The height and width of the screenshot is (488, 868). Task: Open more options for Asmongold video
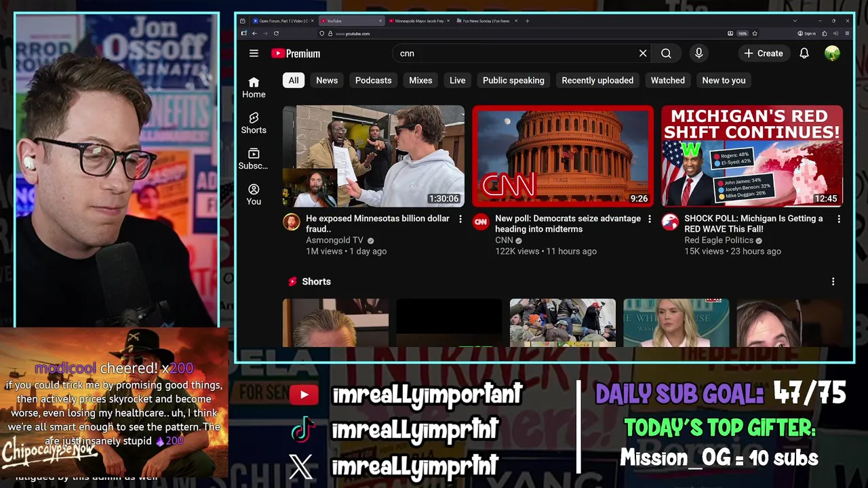click(x=460, y=219)
